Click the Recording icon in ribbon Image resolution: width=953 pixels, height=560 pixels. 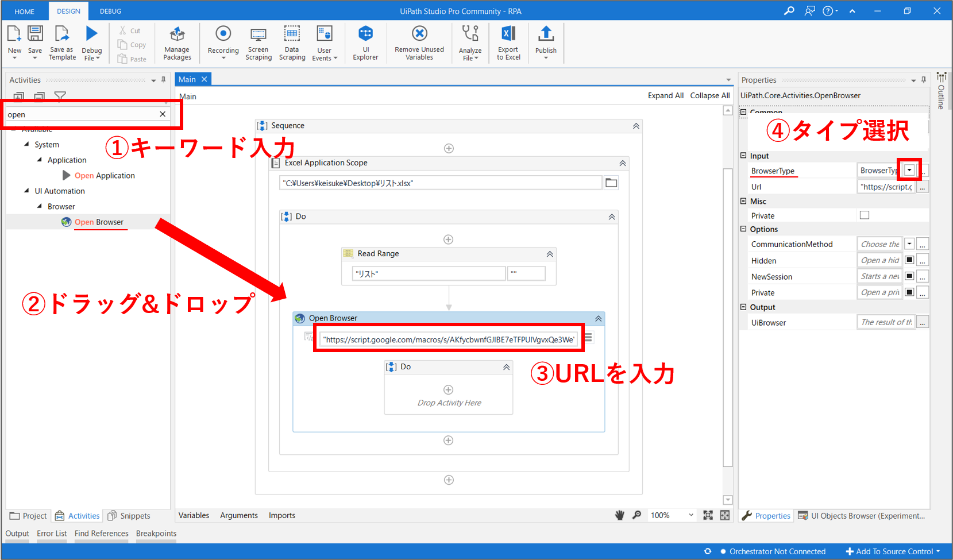[223, 34]
